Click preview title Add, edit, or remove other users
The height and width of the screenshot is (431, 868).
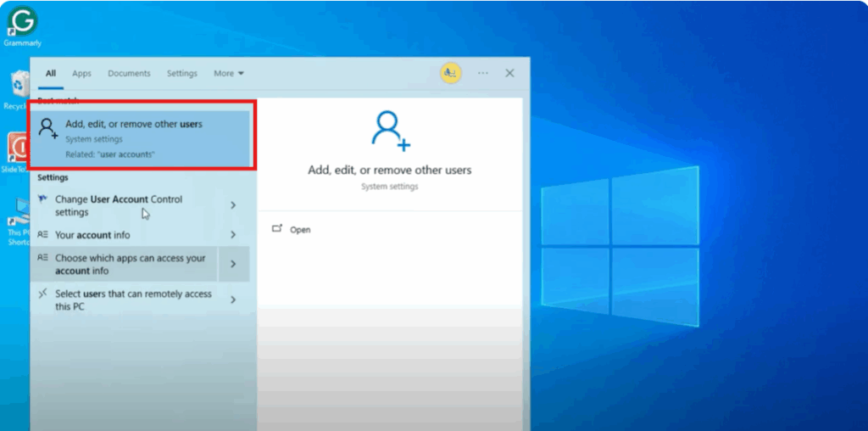pyautogui.click(x=390, y=170)
